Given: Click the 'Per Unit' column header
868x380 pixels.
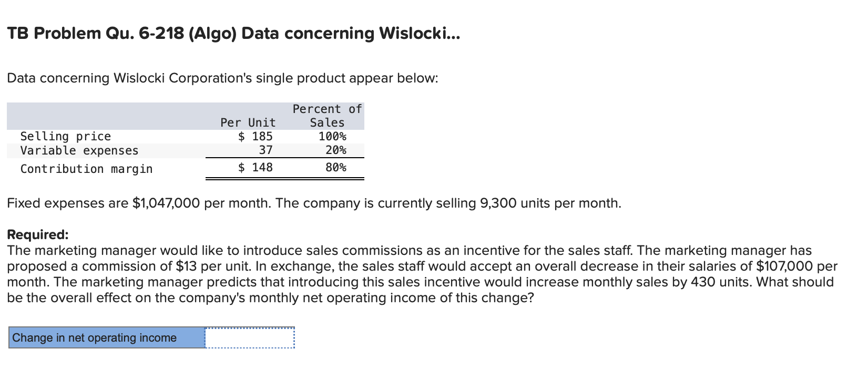Looking at the screenshot, I should click(248, 122).
